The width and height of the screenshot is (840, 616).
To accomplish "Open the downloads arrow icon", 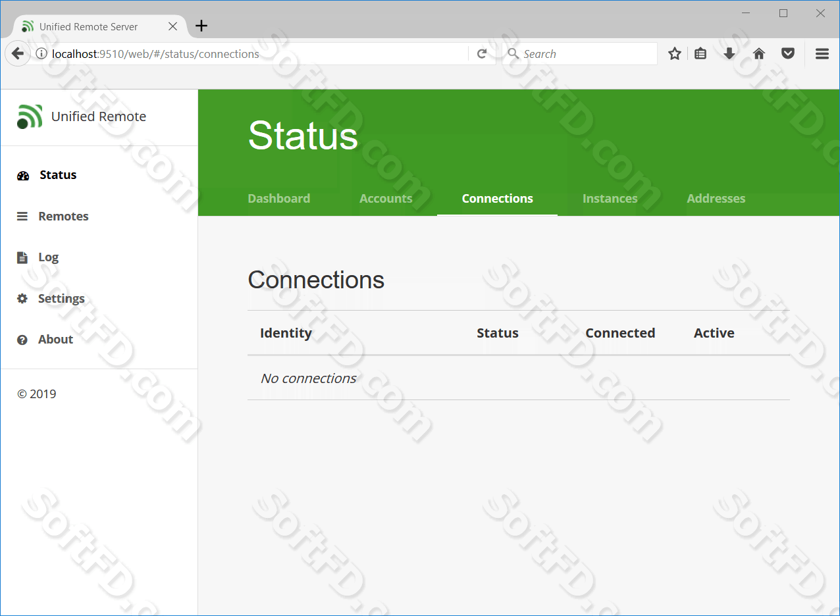I will click(729, 54).
